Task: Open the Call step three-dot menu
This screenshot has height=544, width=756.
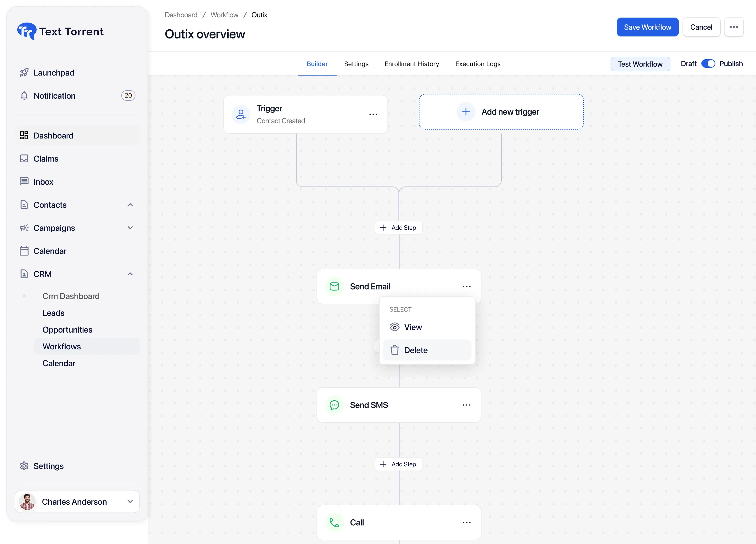Action: pyautogui.click(x=466, y=522)
